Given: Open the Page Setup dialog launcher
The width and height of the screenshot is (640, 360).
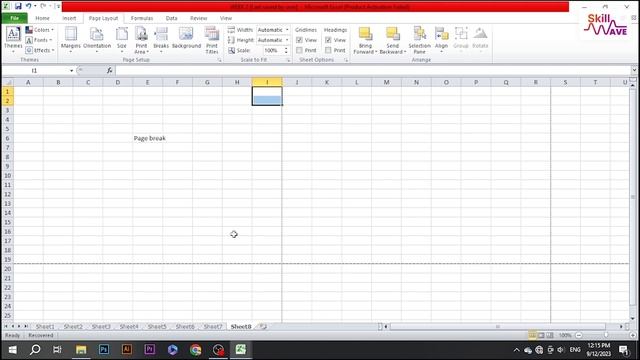Looking at the screenshot, I should tap(219, 60).
